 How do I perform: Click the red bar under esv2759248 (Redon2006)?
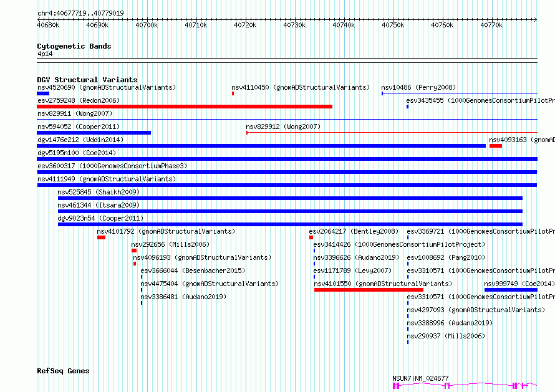[x=185, y=107]
